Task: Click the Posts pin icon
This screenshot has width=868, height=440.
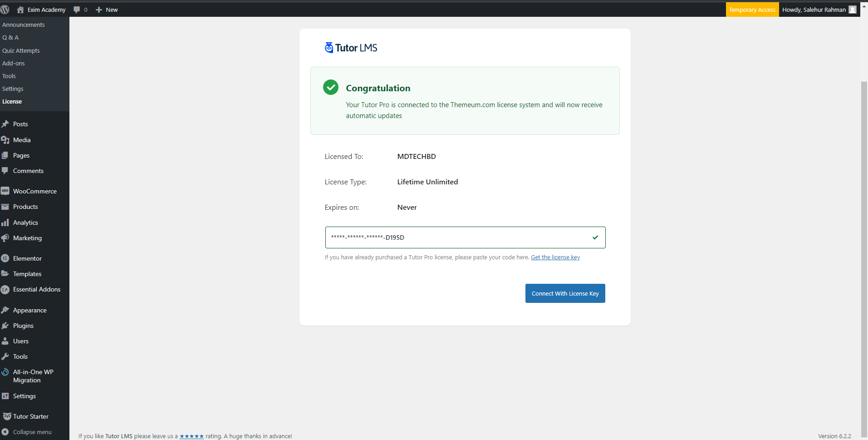Action: coord(5,124)
